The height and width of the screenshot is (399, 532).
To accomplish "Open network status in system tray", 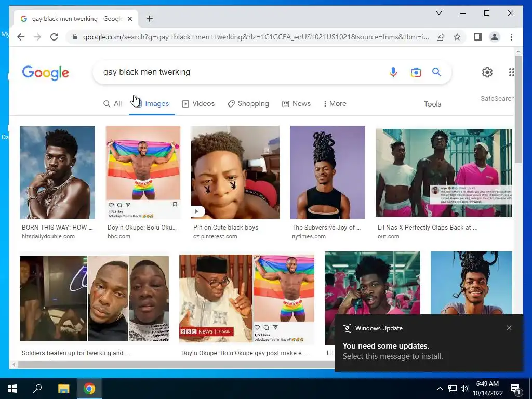I will tap(453, 389).
